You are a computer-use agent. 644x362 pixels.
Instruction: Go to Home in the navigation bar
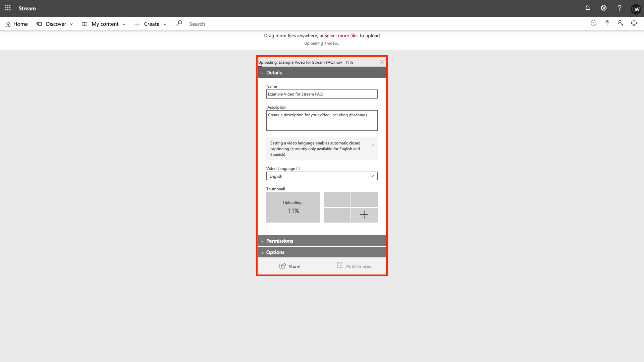pos(17,24)
